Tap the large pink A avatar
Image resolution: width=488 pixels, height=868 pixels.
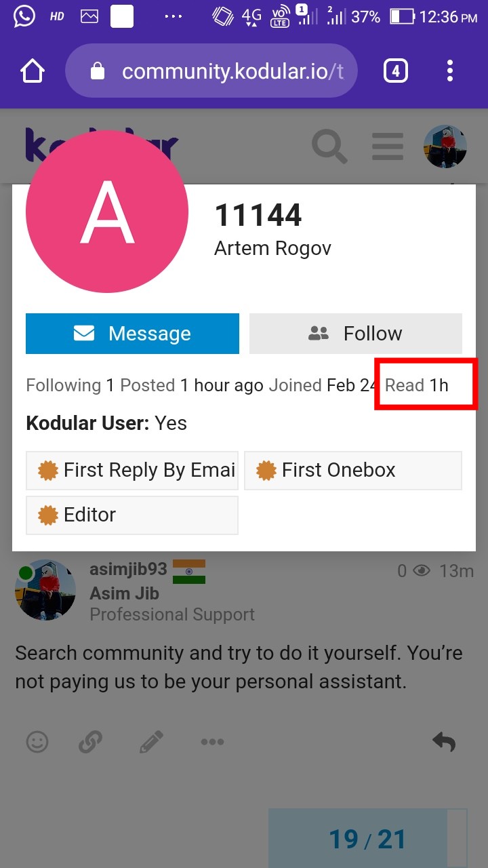(107, 212)
